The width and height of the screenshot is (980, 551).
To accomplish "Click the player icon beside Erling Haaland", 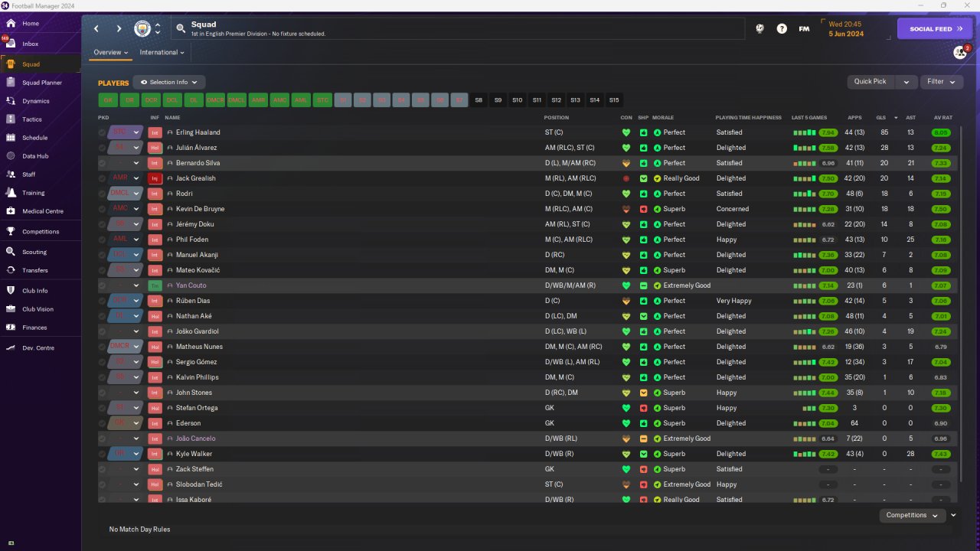I will (170, 132).
